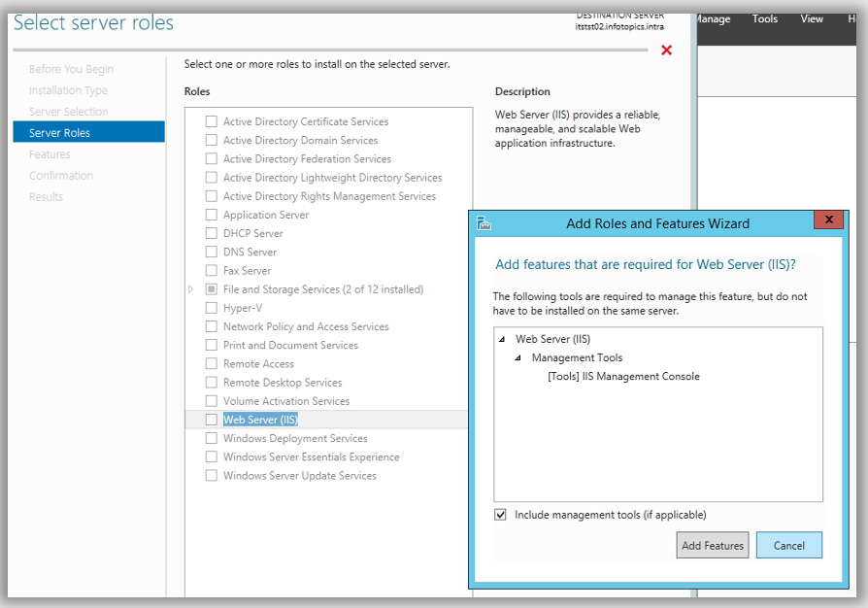Click the red X mark near the destination server

click(x=666, y=51)
